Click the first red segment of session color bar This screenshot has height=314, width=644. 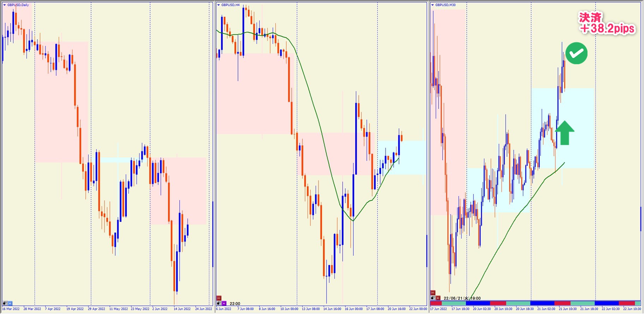click(x=436, y=303)
